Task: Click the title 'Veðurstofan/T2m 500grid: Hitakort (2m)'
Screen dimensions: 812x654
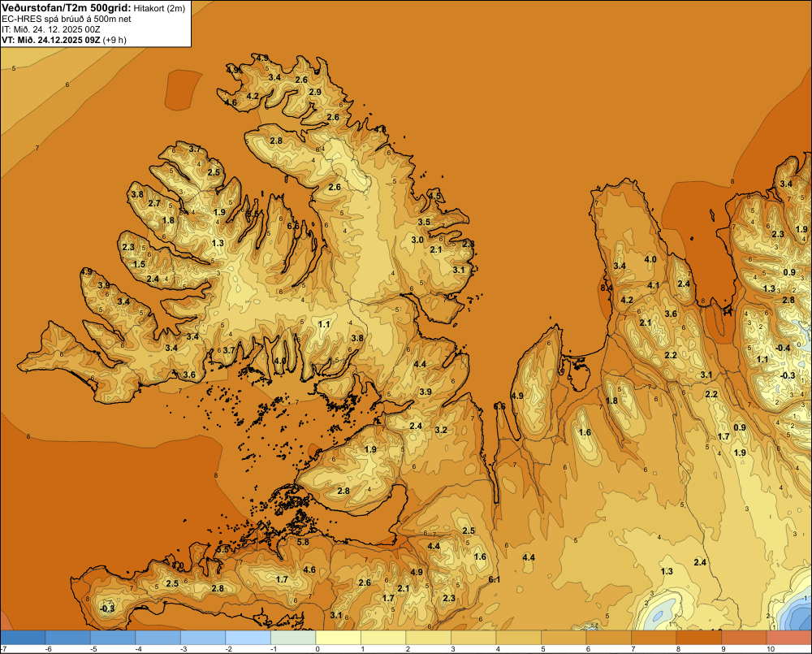Action: click(93, 8)
